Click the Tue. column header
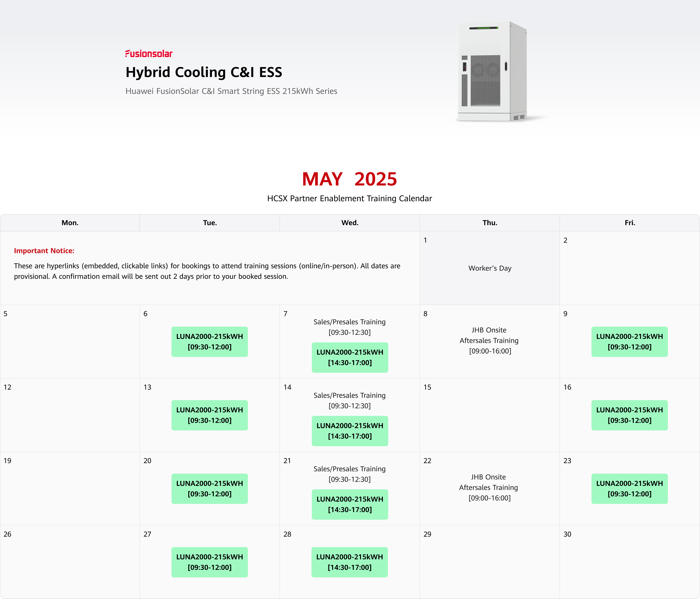 click(x=210, y=223)
